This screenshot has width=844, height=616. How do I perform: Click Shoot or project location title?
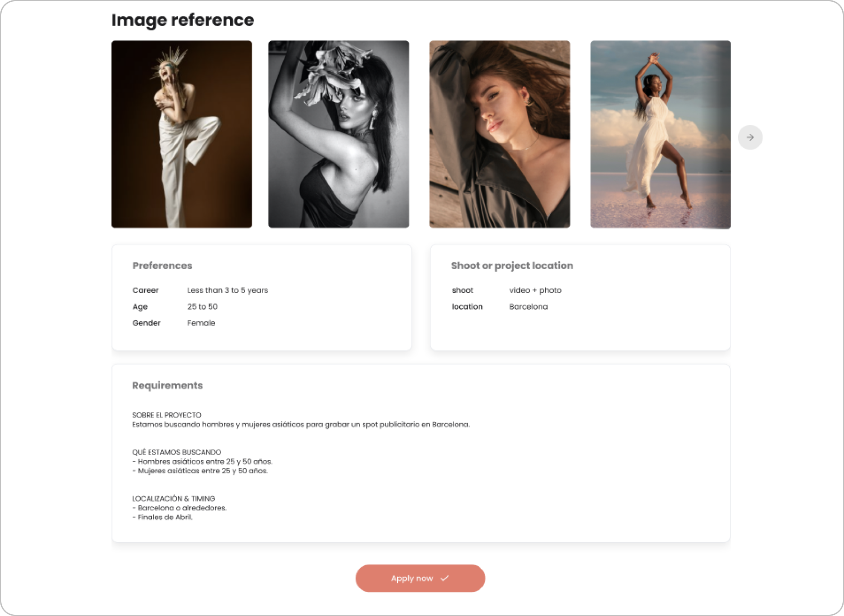click(x=512, y=265)
